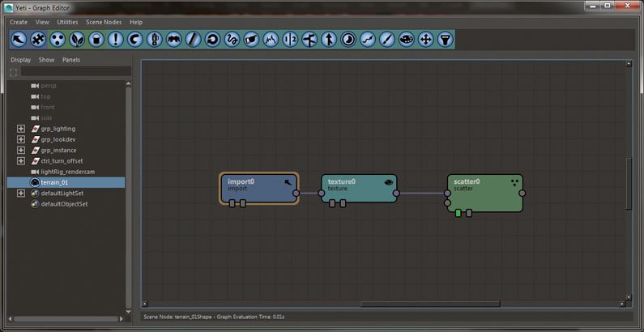Click the import node arrow toolbar icon
Screen dimensions: 644x332
coord(19,40)
